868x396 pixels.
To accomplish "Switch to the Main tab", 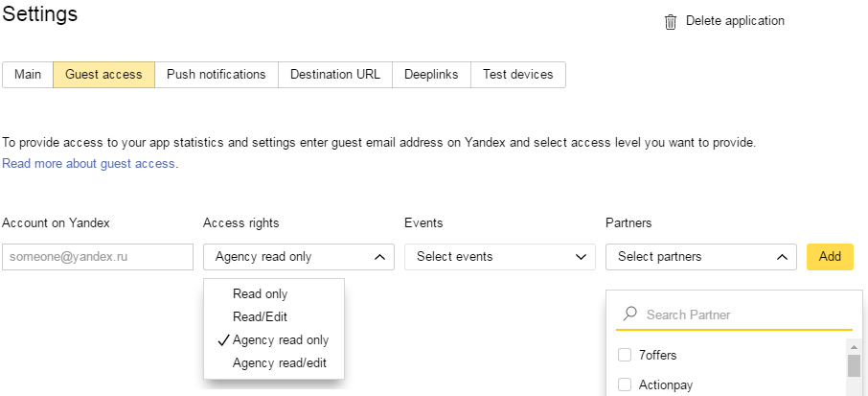I will pyautogui.click(x=28, y=75).
